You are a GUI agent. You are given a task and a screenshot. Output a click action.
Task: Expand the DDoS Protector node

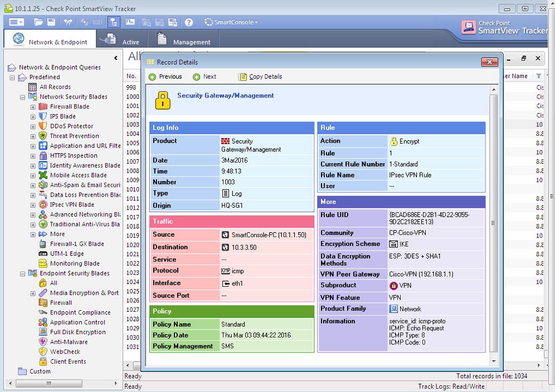pos(33,126)
